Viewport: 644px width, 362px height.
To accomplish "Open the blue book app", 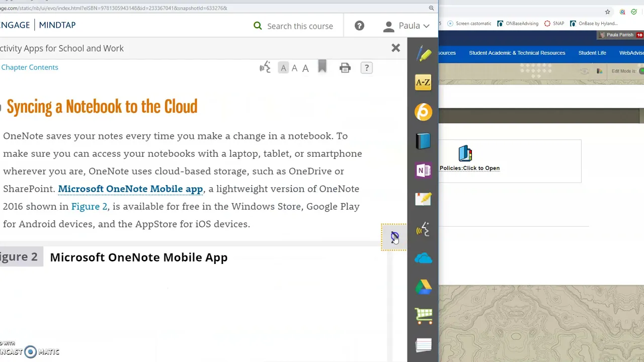I will tap(423, 141).
